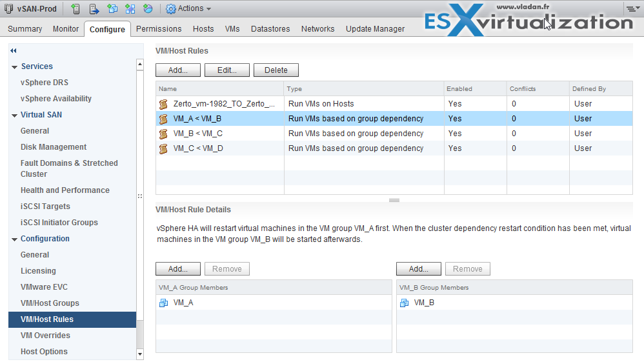
Task: Click the VM icon next to VM_A member
Action: (x=163, y=303)
